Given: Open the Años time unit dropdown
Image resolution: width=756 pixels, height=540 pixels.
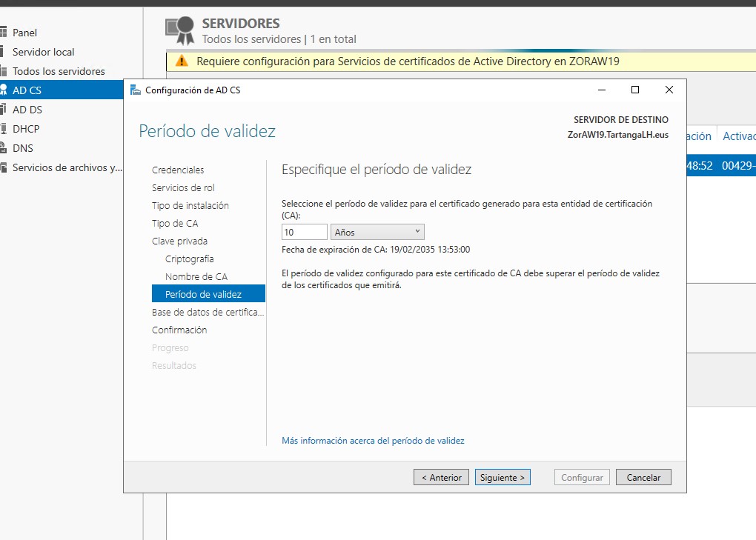Looking at the screenshot, I should (x=377, y=232).
